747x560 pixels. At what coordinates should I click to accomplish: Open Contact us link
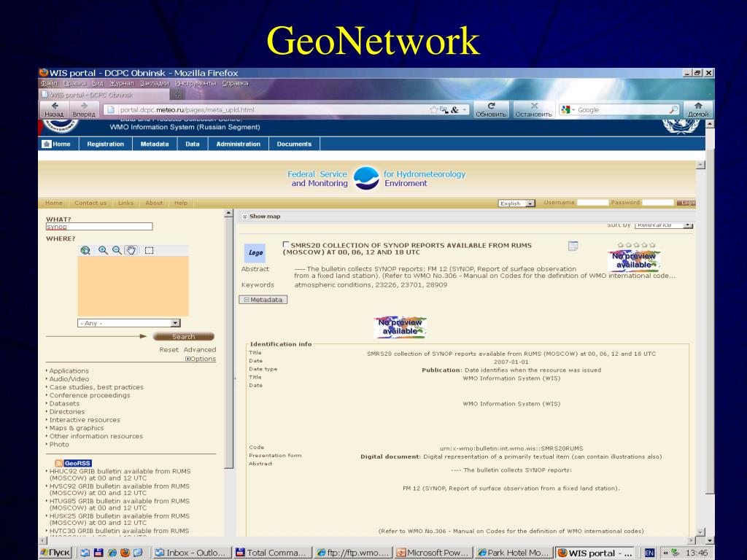click(90, 203)
